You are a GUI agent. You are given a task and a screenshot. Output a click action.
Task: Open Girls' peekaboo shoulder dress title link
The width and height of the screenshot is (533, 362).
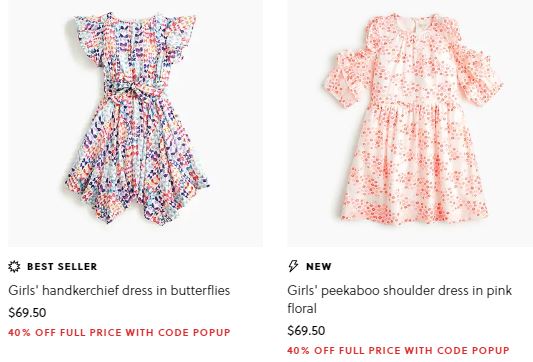(399, 299)
